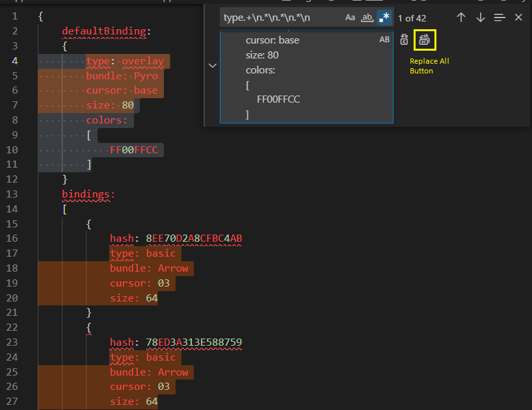Click the FF00FFCC color value in editor
This screenshot has height=410, width=532.
coord(134,150)
